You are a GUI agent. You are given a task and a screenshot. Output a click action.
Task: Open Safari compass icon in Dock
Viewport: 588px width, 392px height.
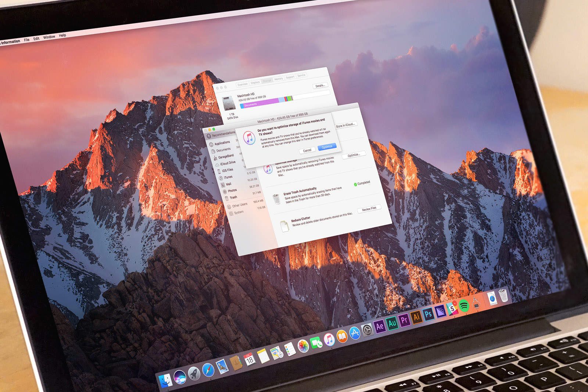208,370
